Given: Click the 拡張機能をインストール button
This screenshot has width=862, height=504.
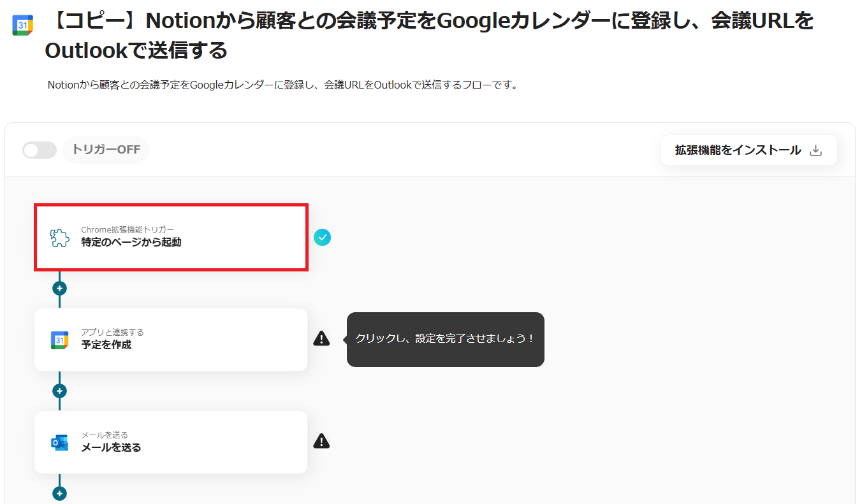Looking at the screenshot, I should point(749,150).
